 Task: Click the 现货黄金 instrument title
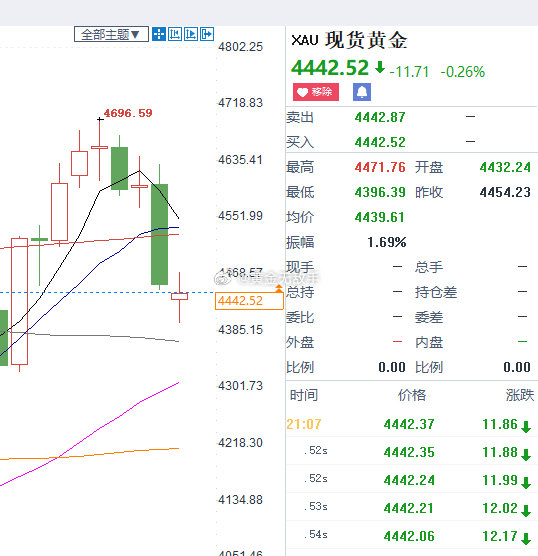click(366, 40)
